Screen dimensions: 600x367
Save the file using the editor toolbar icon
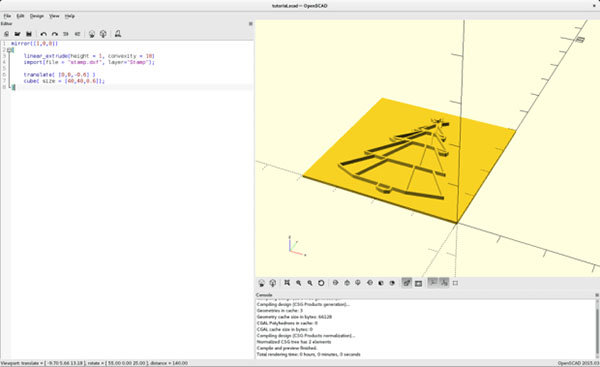pos(29,34)
